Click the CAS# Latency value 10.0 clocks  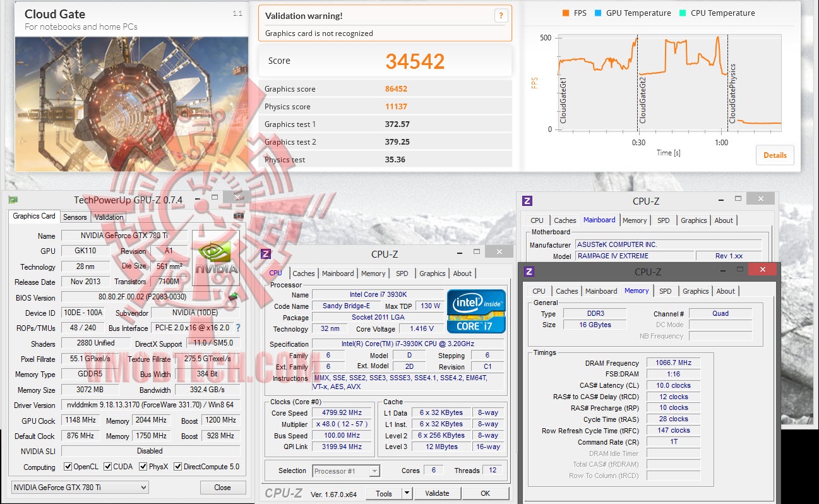673,385
